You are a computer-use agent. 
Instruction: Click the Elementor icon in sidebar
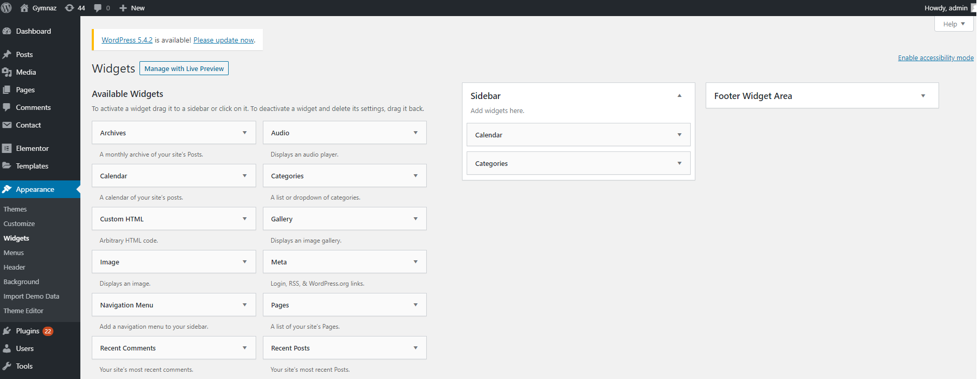click(7, 148)
